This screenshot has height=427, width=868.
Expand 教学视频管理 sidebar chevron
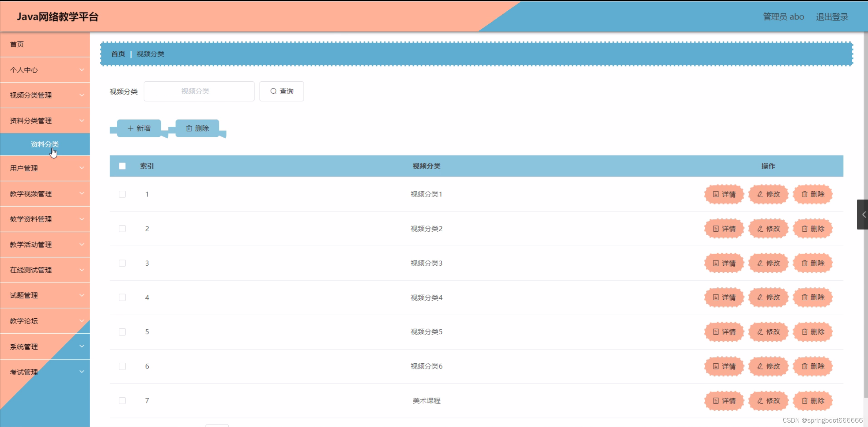pyautogui.click(x=82, y=193)
